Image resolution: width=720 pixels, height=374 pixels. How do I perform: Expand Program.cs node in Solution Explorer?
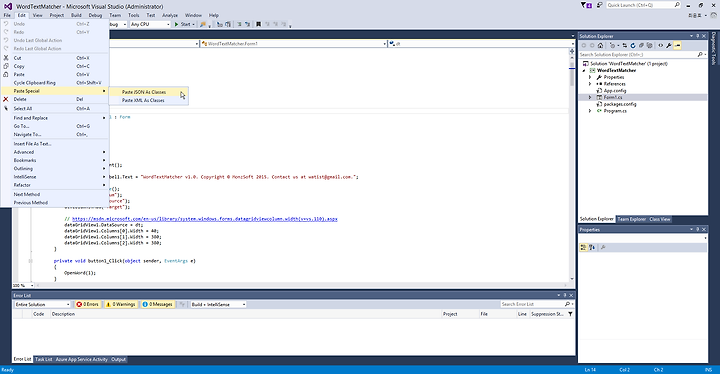point(590,111)
